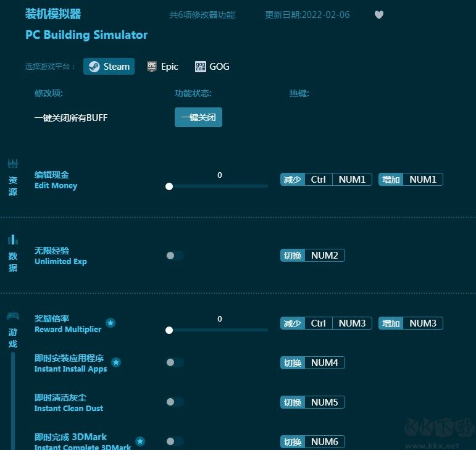This screenshot has height=450, width=476.
Task: Select the Epic platform option
Action: point(162,67)
